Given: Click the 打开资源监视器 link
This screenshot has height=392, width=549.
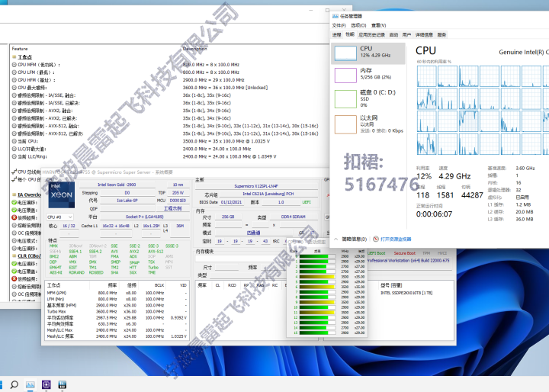Looking at the screenshot, I should click(396, 239).
